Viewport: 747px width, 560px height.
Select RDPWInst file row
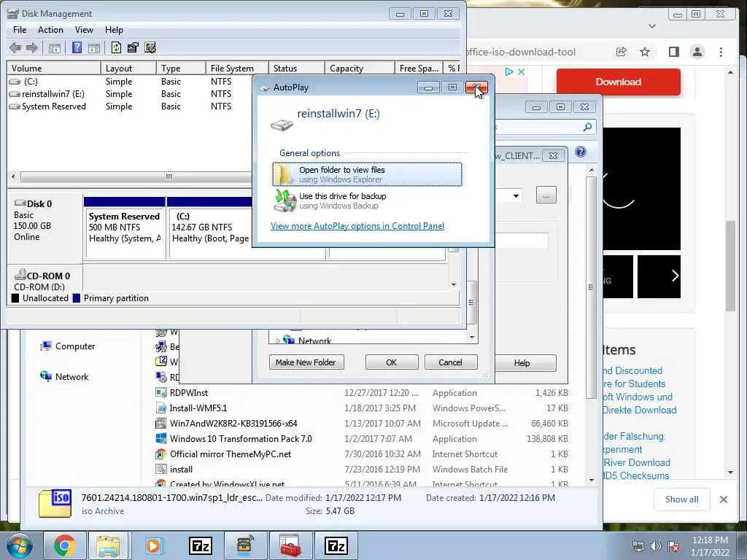pyautogui.click(x=362, y=393)
